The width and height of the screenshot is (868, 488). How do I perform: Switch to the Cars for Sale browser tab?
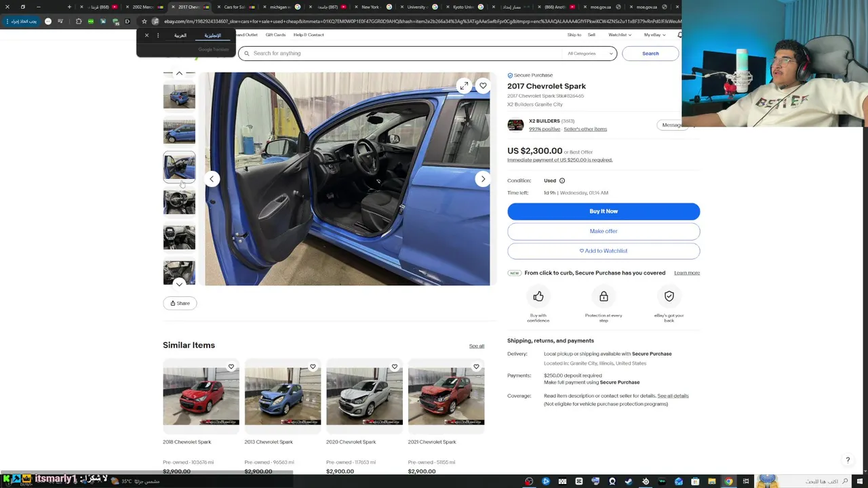(x=236, y=7)
